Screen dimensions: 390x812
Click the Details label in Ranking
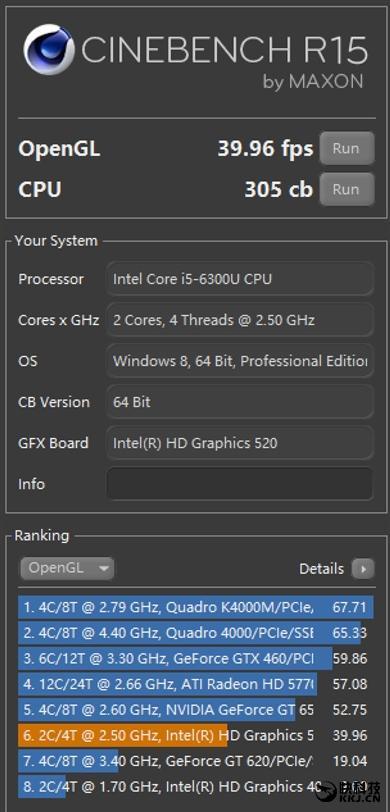pos(321,569)
